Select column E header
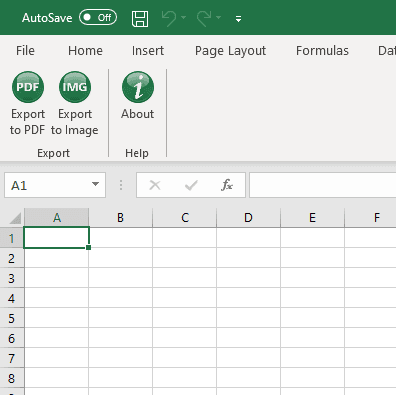The width and height of the screenshot is (396, 395). coord(313,218)
